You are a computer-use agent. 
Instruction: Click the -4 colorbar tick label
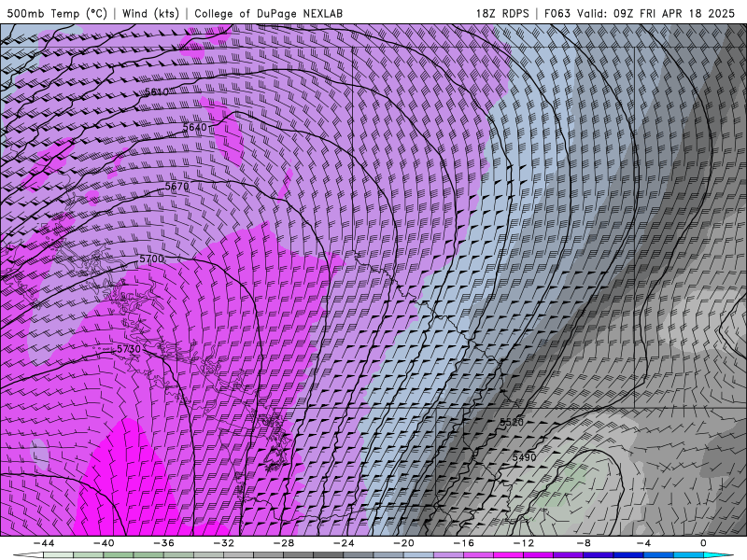click(643, 543)
